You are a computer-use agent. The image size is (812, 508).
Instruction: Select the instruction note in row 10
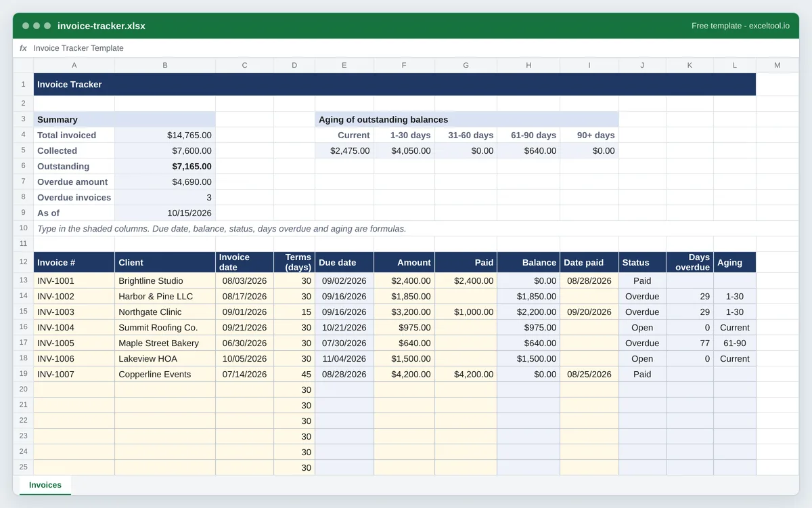pyautogui.click(x=222, y=228)
